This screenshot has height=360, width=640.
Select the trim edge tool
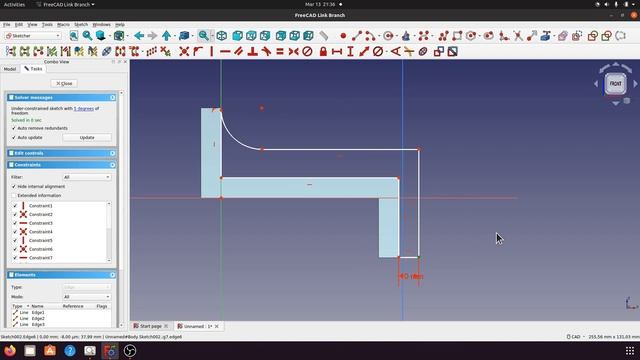[518, 36]
